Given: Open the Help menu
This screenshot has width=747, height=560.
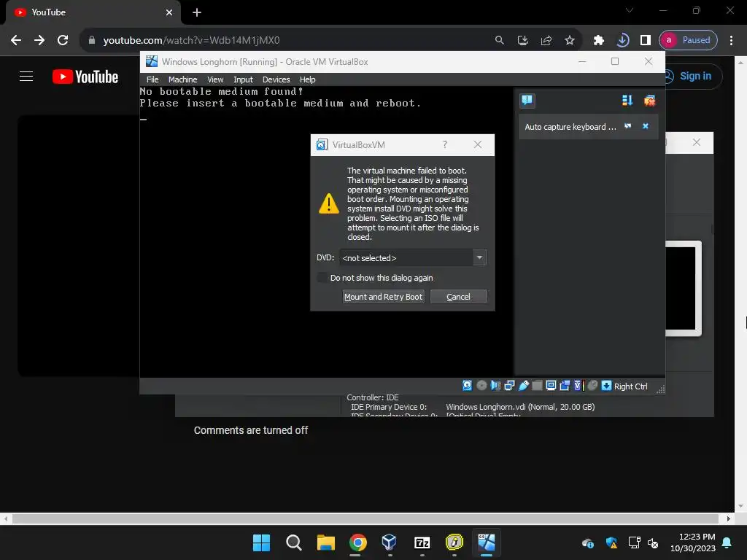Looking at the screenshot, I should tap(307, 79).
